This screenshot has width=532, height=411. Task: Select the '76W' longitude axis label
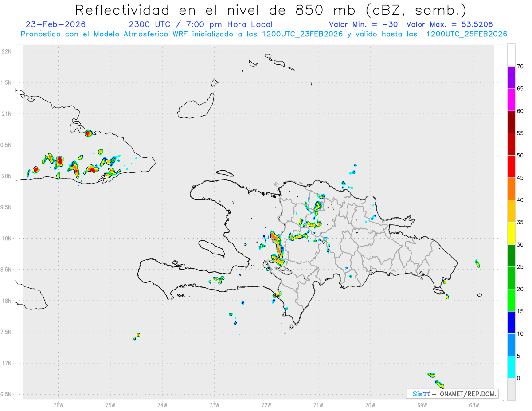tap(58, 405)
